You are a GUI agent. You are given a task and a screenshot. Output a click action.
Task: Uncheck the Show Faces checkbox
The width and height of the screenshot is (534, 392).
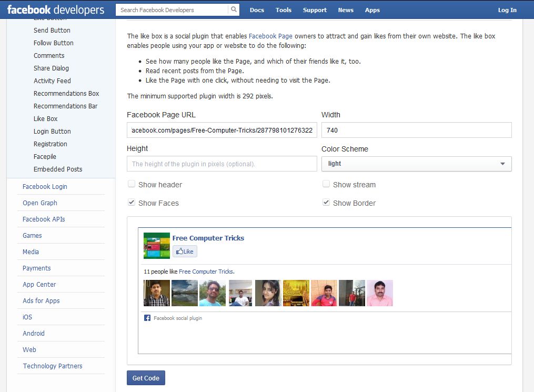pyautogui.click(x=132, y=203)
